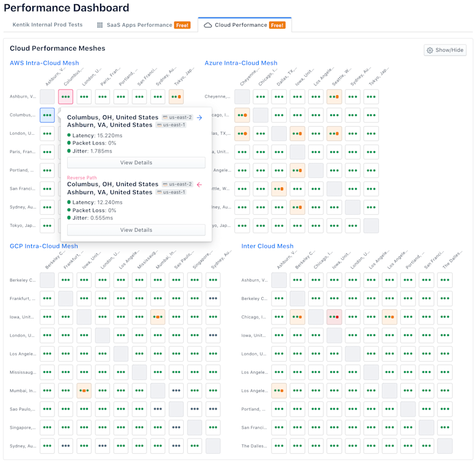This screenshot has width=476, height=463.
Task: Click the cloud icon on Cloud Performance tab
Action: coord(207,25)
